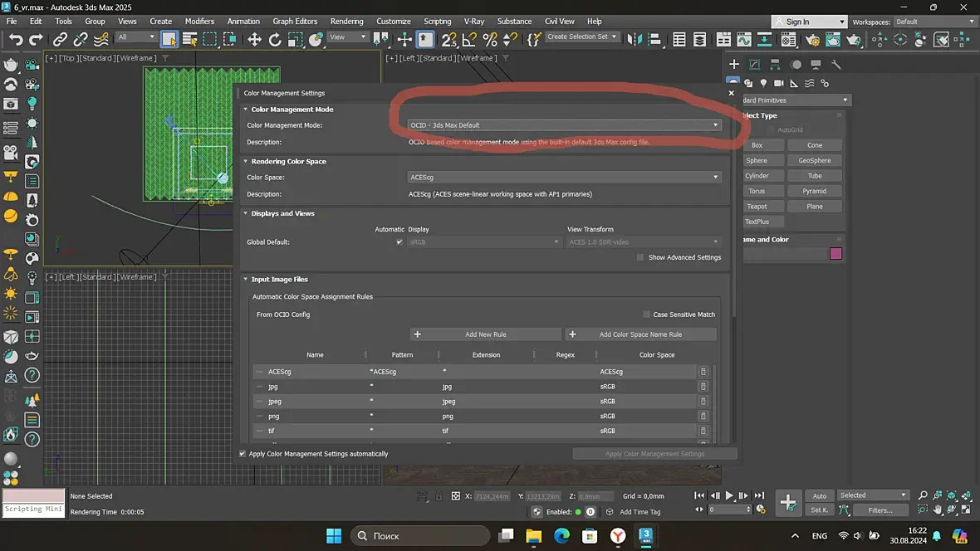Activate the Rotate tool icon
Viewport: 980px width, 551px height.
pyautogui.click(x=275, y=39)
